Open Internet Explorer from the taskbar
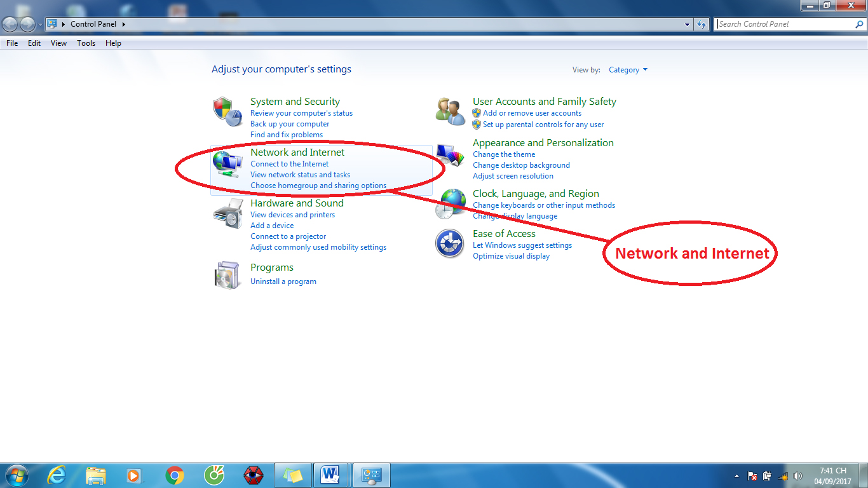868x488 pixels. [57, 475]
